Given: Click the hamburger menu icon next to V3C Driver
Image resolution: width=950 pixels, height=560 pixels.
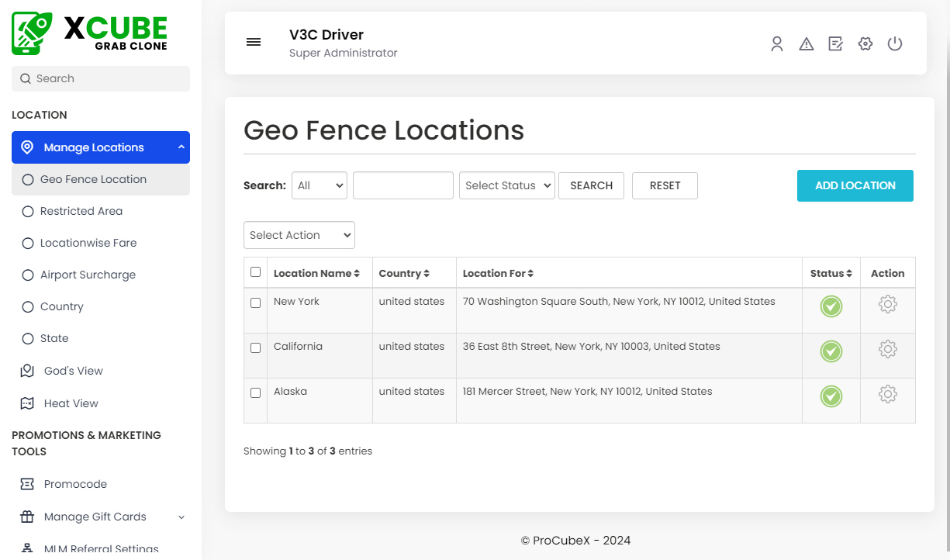Looking at the screenshot, I should (x=254, y=42).
